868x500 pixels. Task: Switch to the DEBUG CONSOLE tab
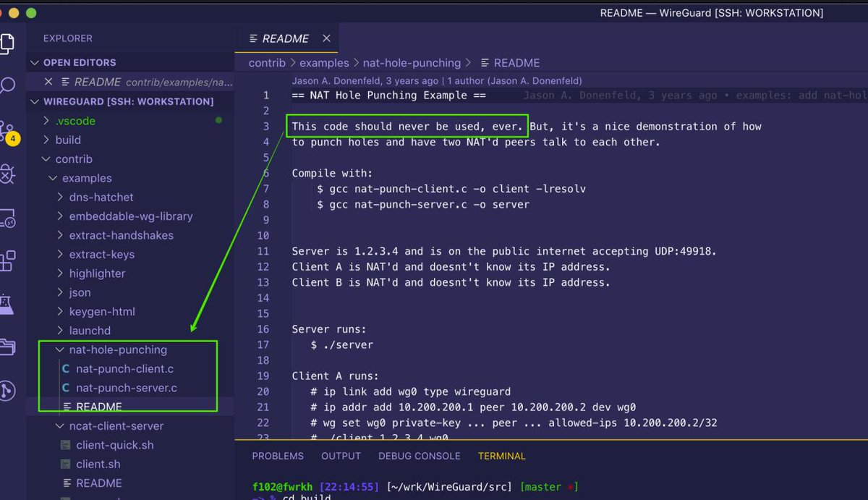coord(420,457)
